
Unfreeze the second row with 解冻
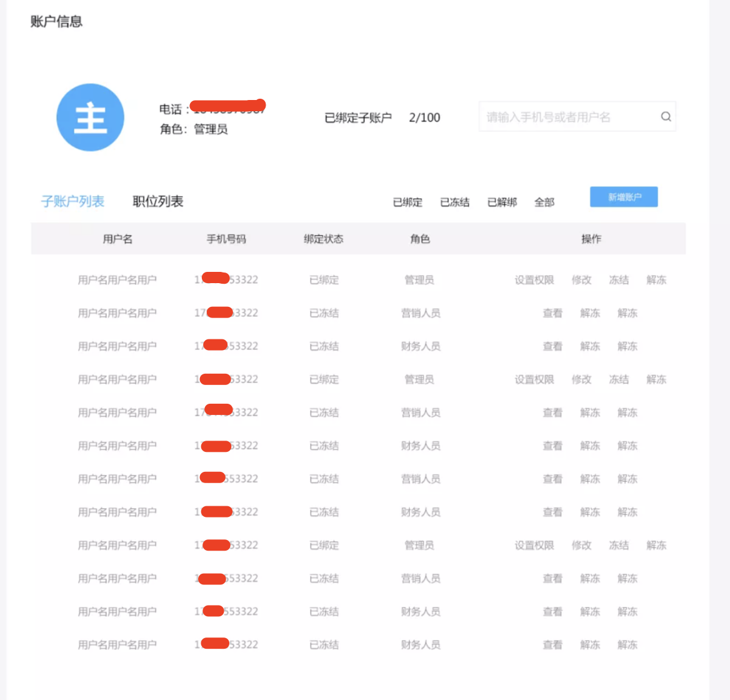click(590, 313)
